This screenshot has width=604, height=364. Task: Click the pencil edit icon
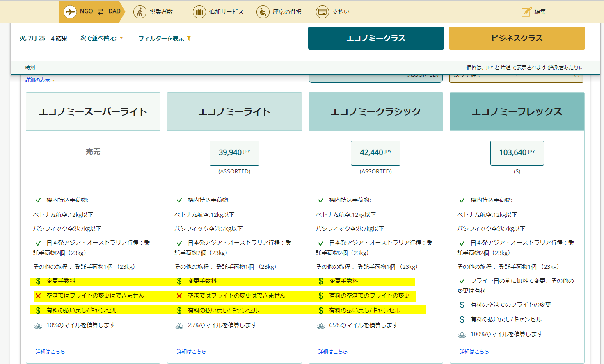[526, 12]
